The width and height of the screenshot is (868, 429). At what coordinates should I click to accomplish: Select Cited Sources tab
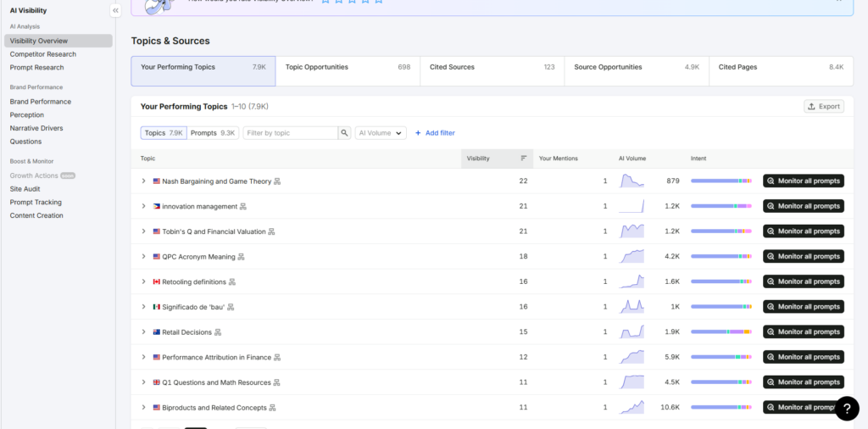(492, 71)
